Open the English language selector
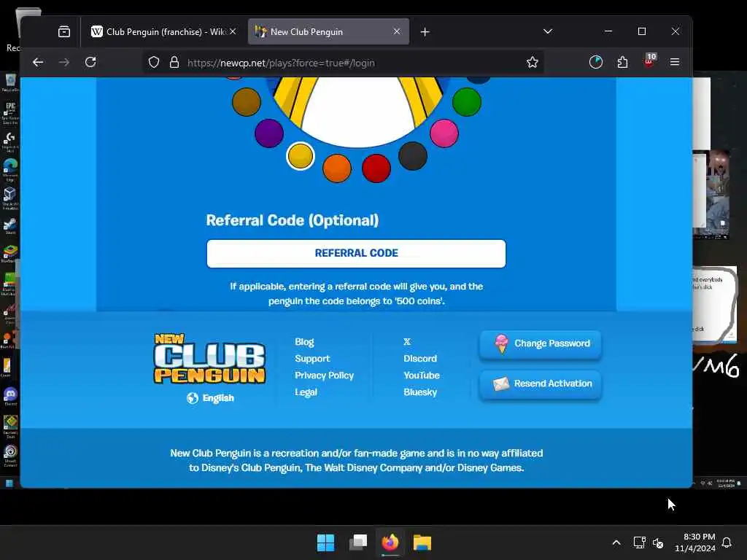Screen dimensions: 747x560 coord(210,398)
